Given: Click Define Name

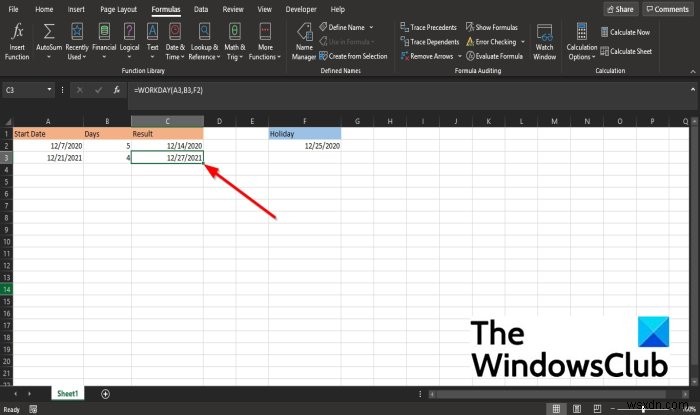Looking at the screenshot, I should coord(342,27).
